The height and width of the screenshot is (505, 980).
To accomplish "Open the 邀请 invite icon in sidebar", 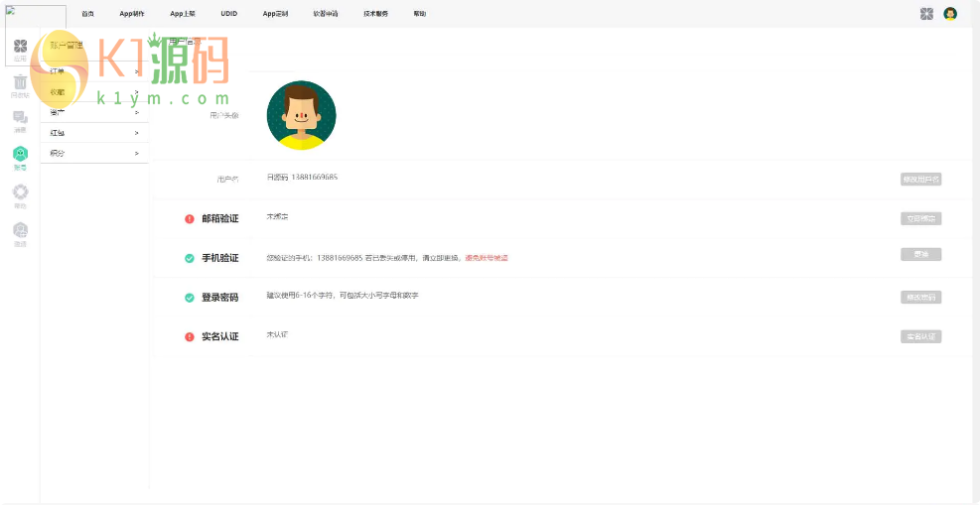I will coord(20,230).
